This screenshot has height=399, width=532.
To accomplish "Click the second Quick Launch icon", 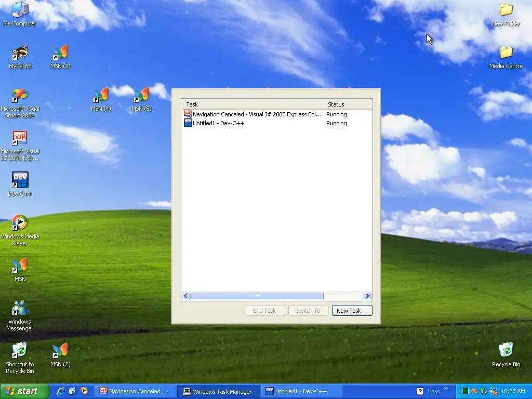I will pyautogui.click(x=72, y=391).
